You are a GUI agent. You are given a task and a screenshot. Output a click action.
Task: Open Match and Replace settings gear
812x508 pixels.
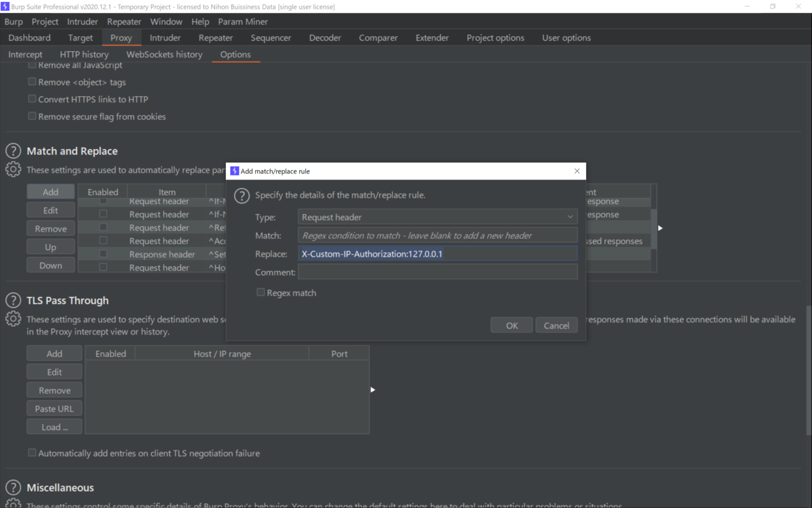click(x=14, y=170)
